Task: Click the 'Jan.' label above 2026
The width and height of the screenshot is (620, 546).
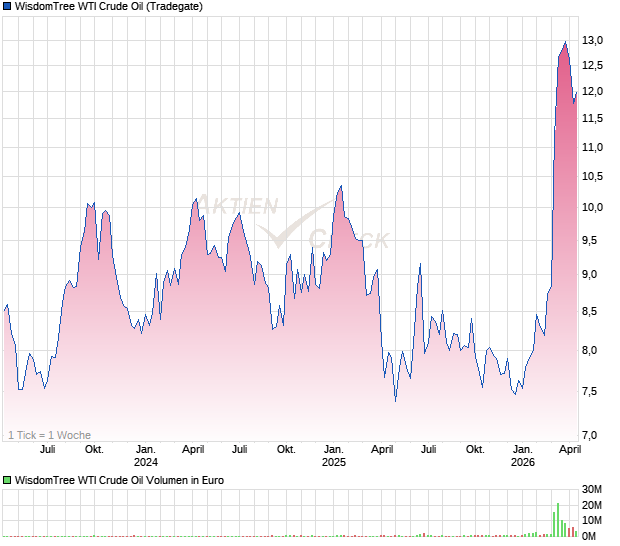Action: click(x=523, y=450)
